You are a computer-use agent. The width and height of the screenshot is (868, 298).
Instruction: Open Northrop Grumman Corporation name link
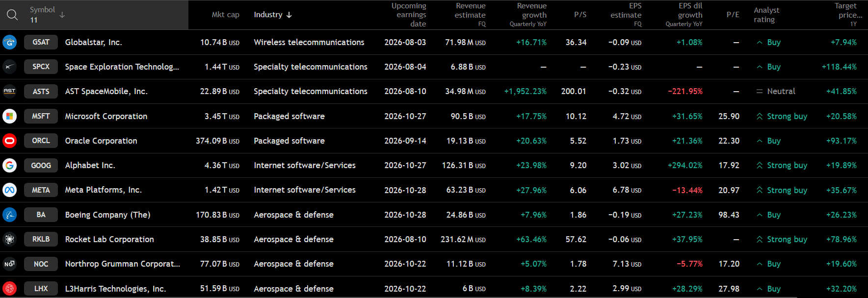click(x=122, y=264)
